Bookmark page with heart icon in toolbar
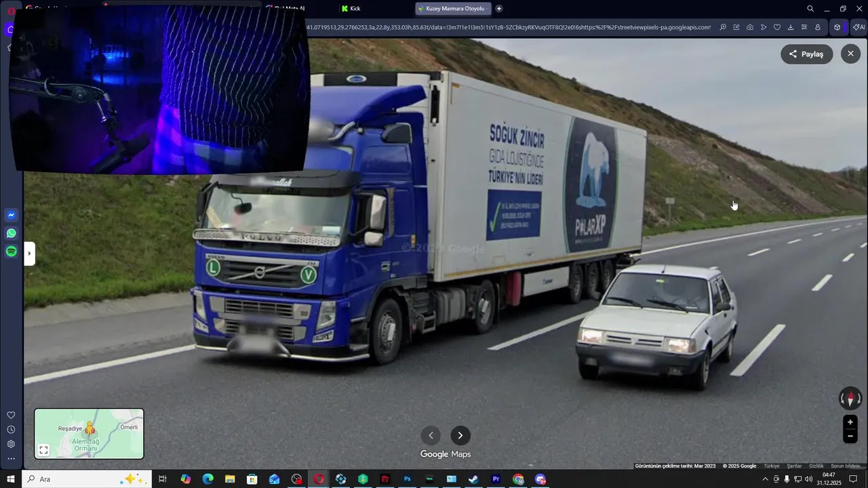Image resolution: width=868 pixels, height=488 pixels. [777, 27]
